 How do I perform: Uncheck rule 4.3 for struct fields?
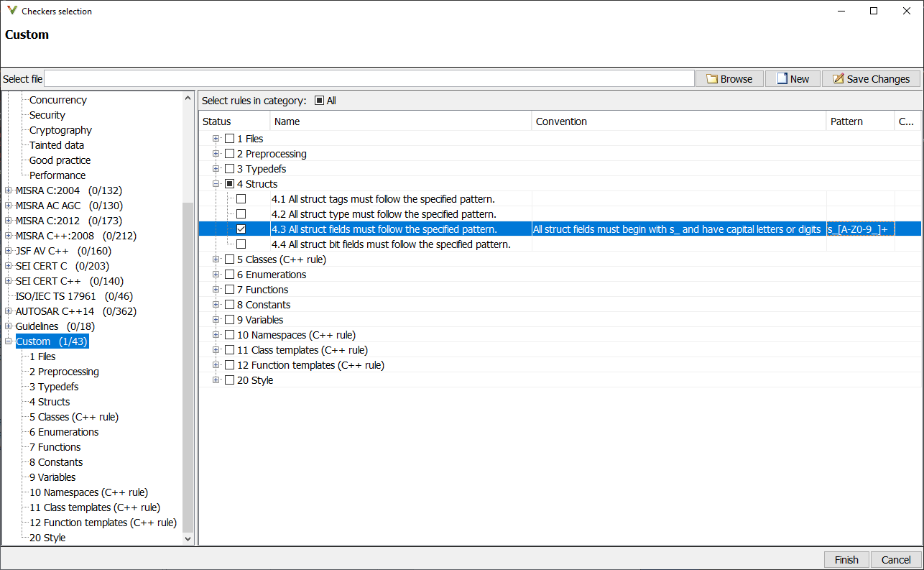(x=241, y=229)
